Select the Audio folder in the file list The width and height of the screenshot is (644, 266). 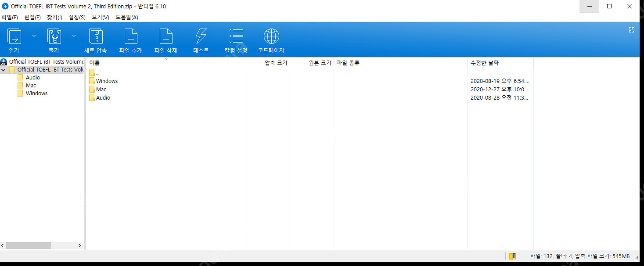coord(100,97)
